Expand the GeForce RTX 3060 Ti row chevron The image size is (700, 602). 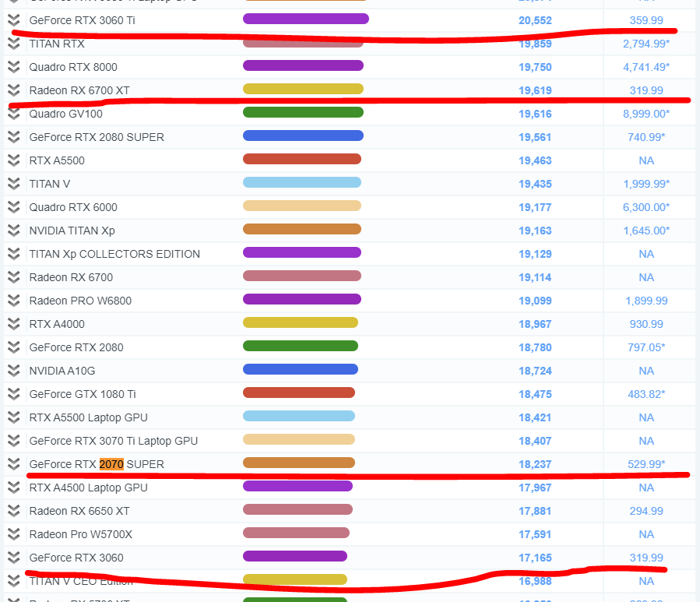14,20
